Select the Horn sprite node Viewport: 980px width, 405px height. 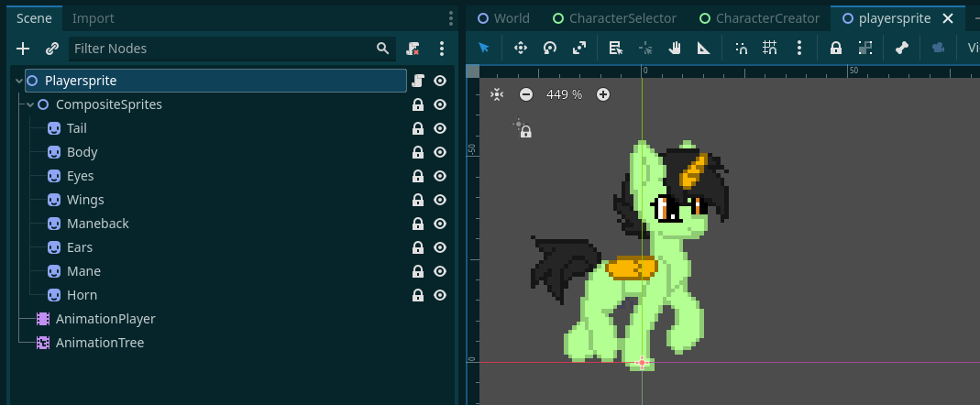[82, 295]
